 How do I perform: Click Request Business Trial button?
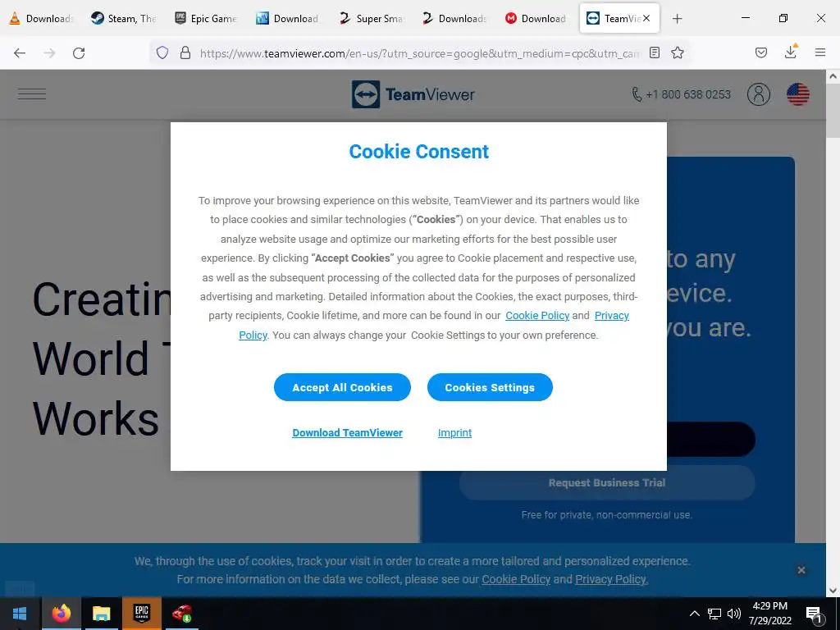tap(607, 482)
